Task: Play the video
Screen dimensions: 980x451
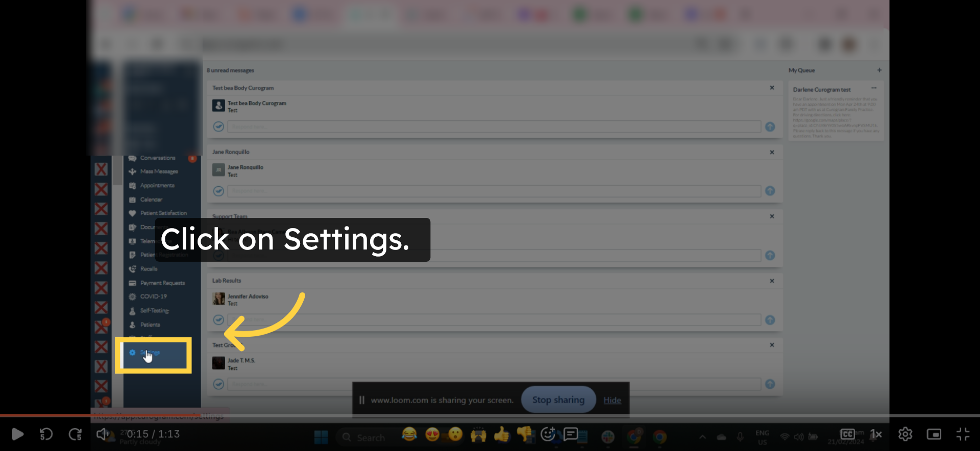Action: [17, 434]
